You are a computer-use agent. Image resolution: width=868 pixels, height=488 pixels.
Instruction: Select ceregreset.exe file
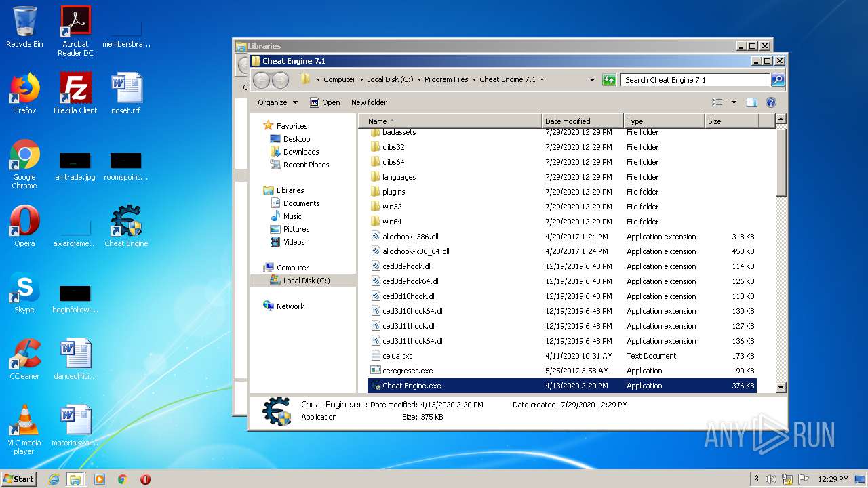tap(407, 371)
